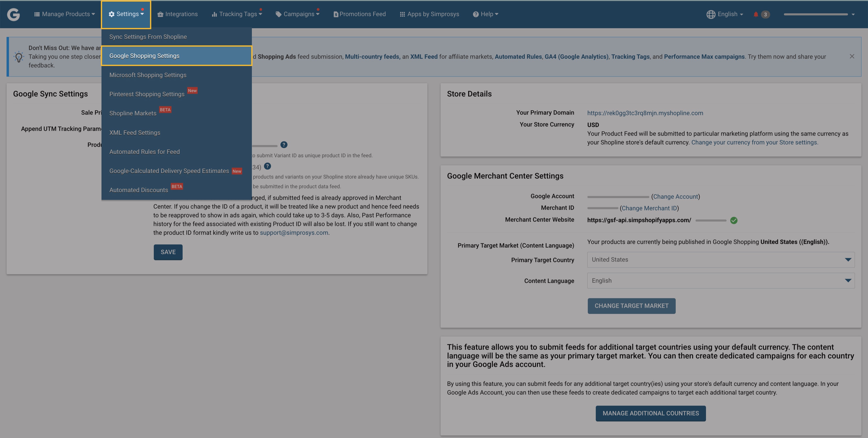Click the Promotions Feed document icon
Image resolution: width=868 pixels, height=438 pixels.
336,14
